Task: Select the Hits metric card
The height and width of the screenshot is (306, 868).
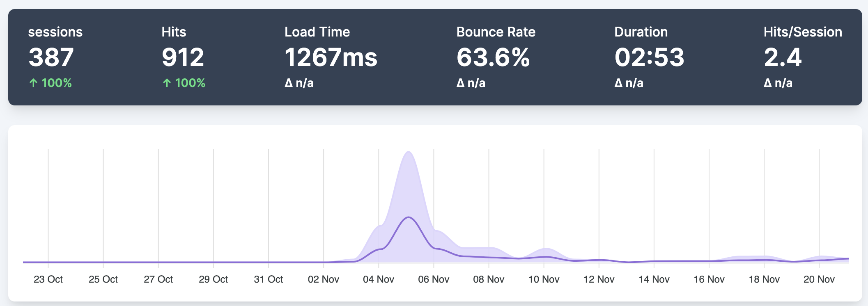Action: point(183,57)
